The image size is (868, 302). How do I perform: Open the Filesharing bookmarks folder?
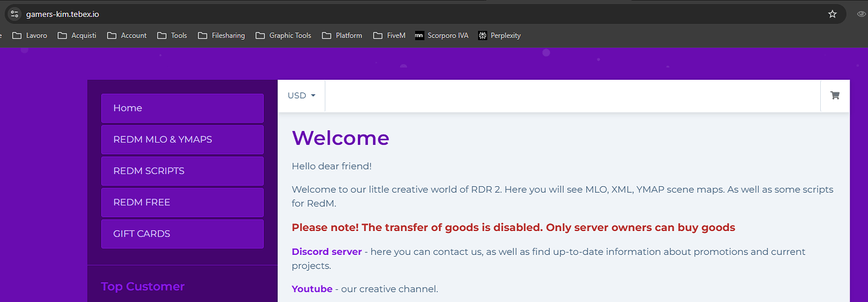(221, 35)
